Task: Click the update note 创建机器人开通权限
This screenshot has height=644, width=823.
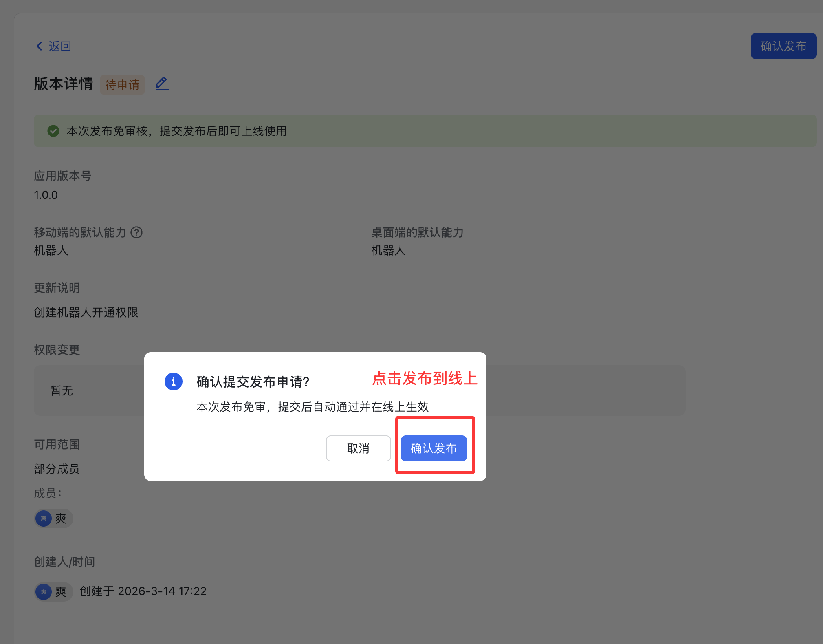Action: coord(86,312)
